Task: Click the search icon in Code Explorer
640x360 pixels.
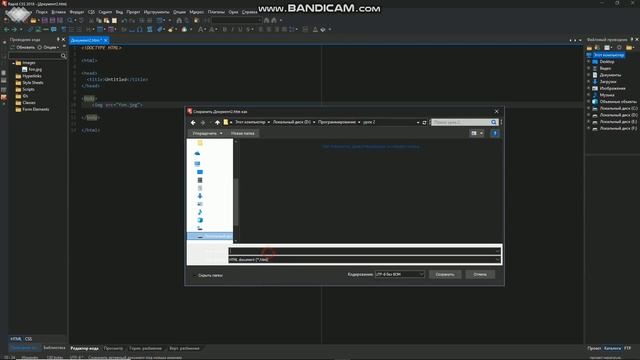Action: pos(63,56)
